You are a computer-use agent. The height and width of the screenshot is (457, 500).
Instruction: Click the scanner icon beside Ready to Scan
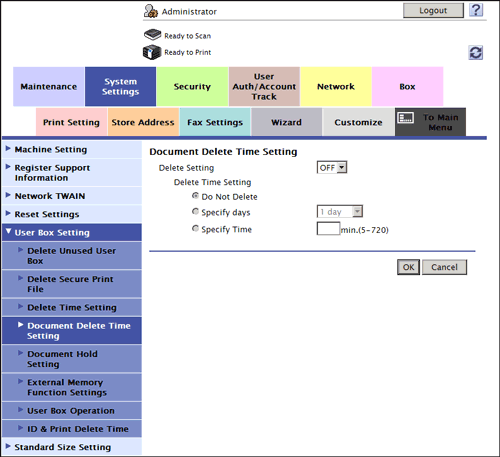point(153,35)
